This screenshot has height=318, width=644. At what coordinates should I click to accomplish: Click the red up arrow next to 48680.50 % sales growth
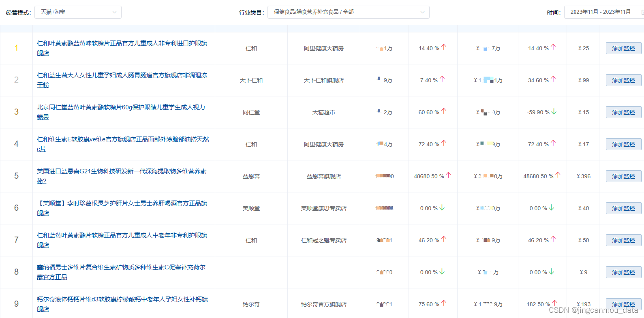point(448,175)
